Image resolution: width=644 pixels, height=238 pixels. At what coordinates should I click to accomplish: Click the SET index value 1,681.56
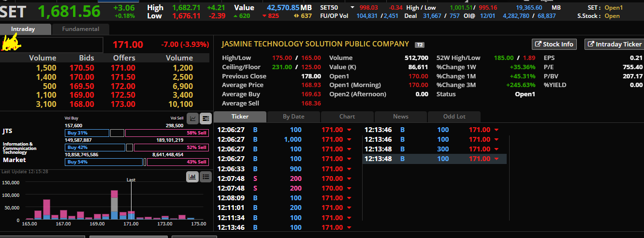tap(69, 11)
